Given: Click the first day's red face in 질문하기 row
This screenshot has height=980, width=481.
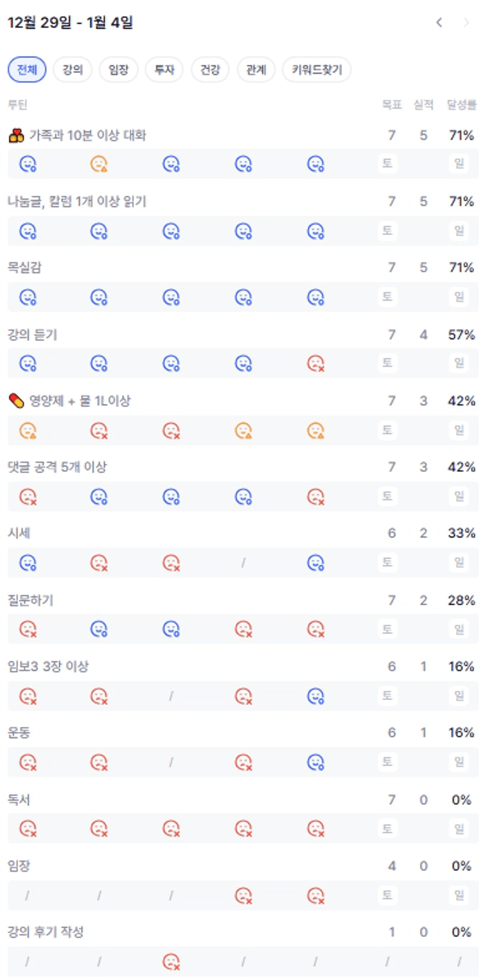Looking at the screenshot, I should [28, 629].
